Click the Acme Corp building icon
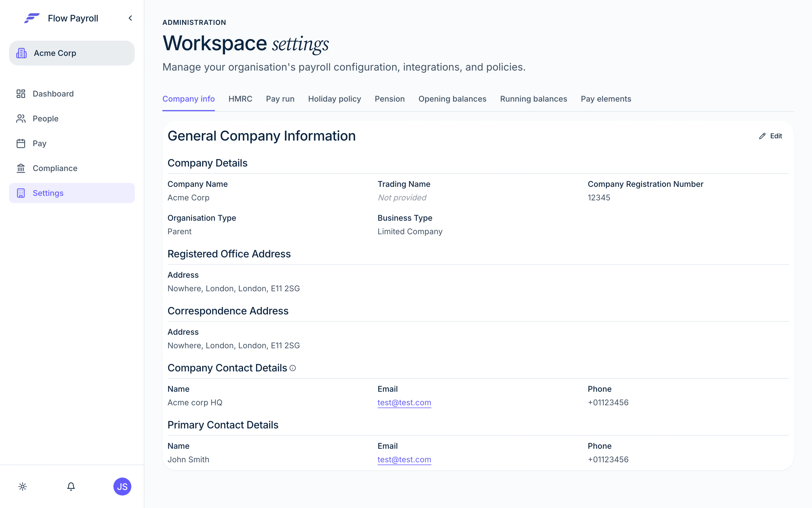The image size is (812, 508). click(x=21, y=53)
